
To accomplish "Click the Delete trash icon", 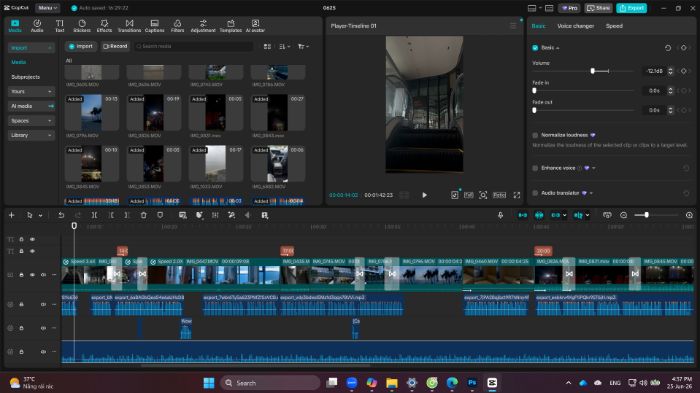I will coord(143,215).
